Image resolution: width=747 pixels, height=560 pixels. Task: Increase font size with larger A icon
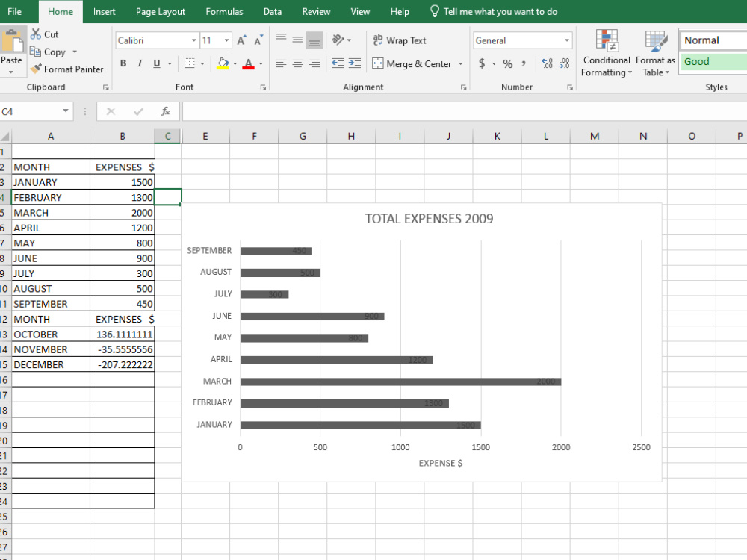(241, 40)
